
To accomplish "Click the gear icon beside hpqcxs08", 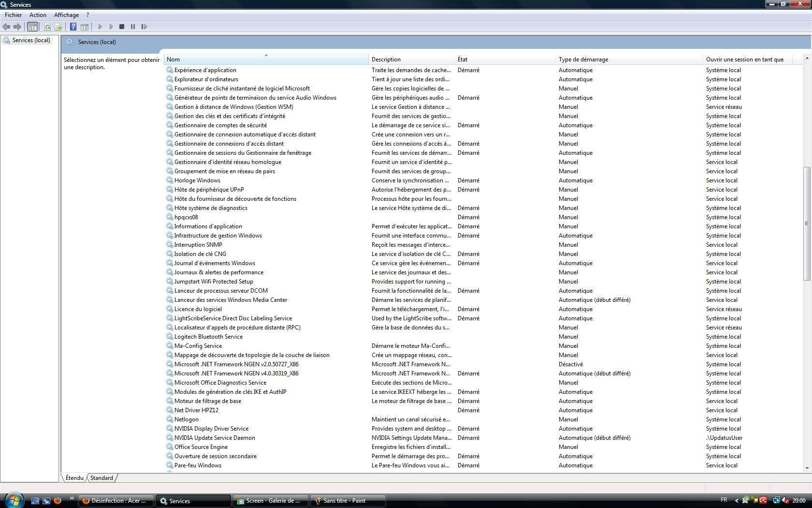I will [x=170, y=217].
